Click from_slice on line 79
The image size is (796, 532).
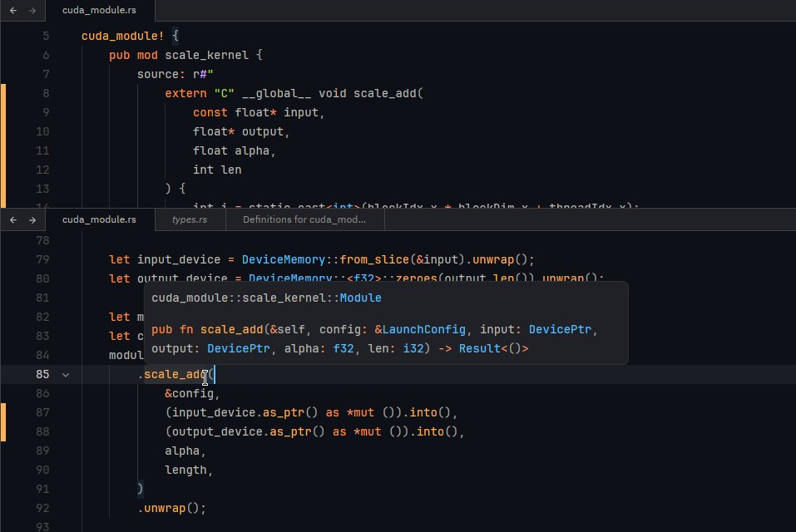tap(374, 259)
